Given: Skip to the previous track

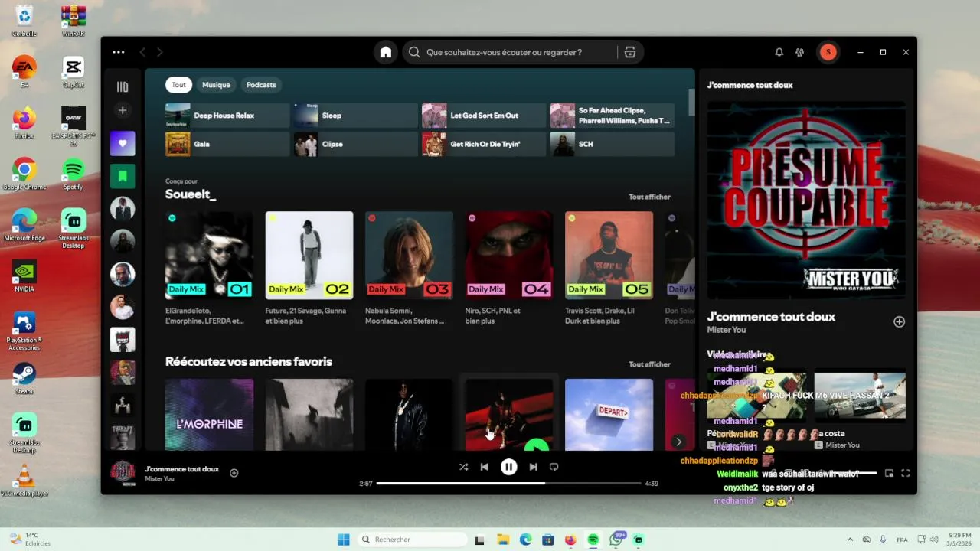Looking at the screenshot, I should coord(485,467).
